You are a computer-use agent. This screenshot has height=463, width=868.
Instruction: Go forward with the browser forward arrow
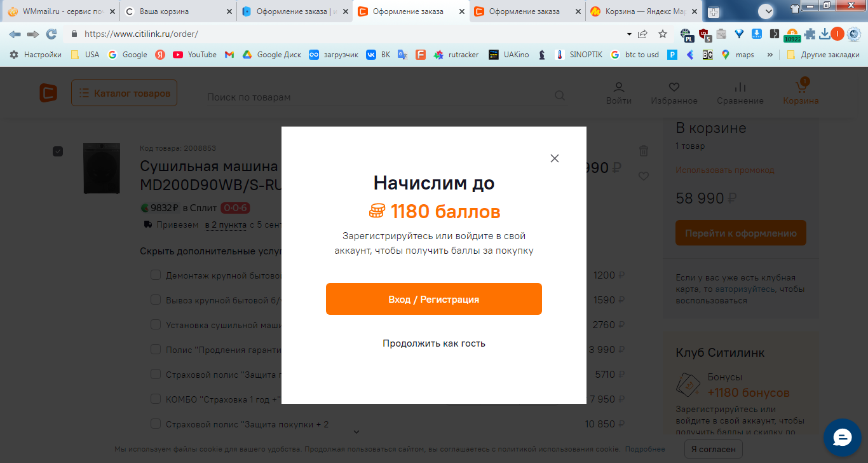tap(33, 34)
